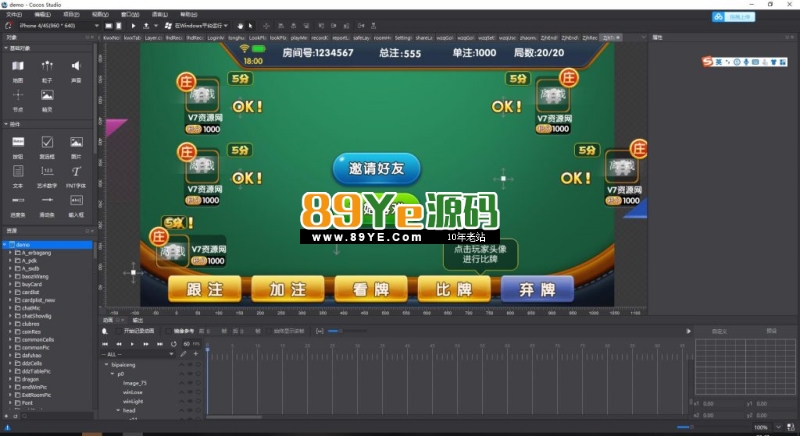The height and width of the screenshot is (436, 800).
Task: Toggle visibility eye of winLose row
Action: tap(190, 393)
